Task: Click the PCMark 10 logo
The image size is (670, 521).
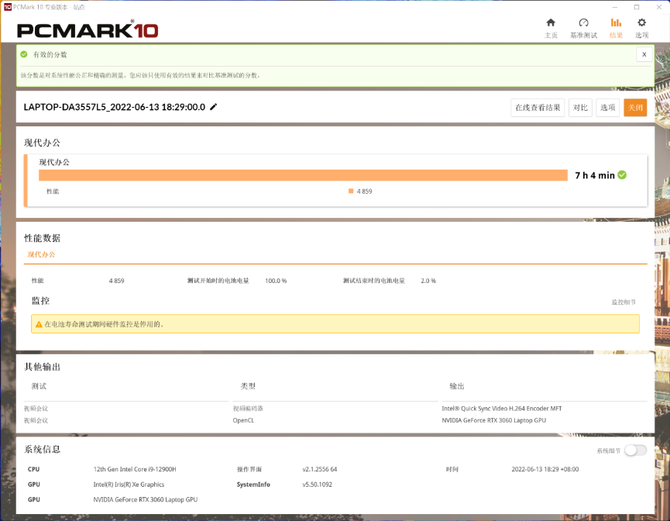Action: click(x=88, y=30)
